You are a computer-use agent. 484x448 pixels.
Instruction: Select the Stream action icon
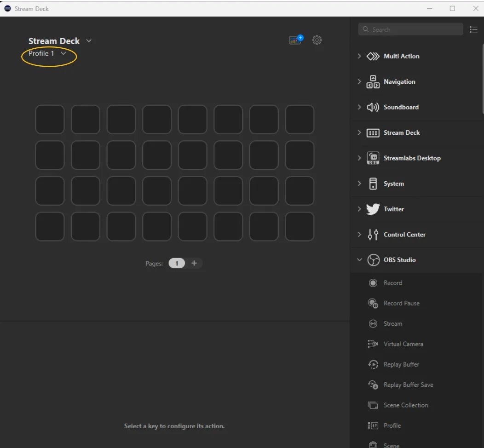click(373, 324)
